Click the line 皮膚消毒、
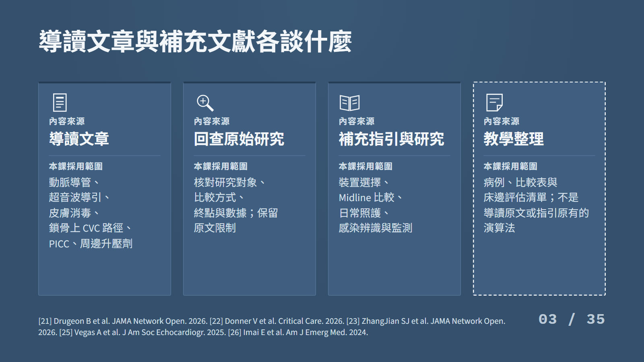This screenshot has height=362, width=644. (74, 213)
